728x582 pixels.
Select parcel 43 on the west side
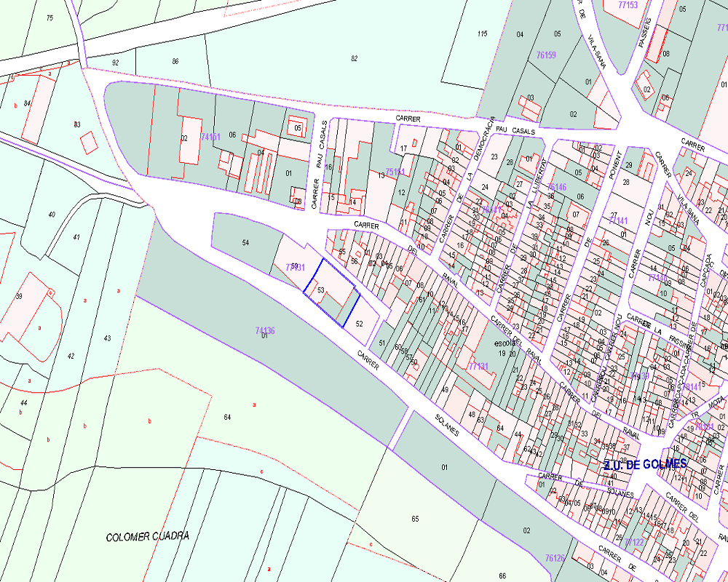coord(108,338)
